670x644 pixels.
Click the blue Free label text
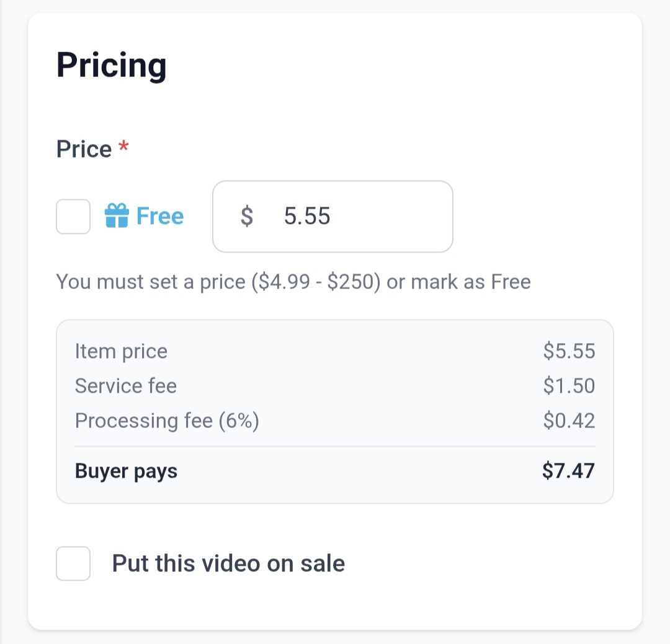click(160, 217)
